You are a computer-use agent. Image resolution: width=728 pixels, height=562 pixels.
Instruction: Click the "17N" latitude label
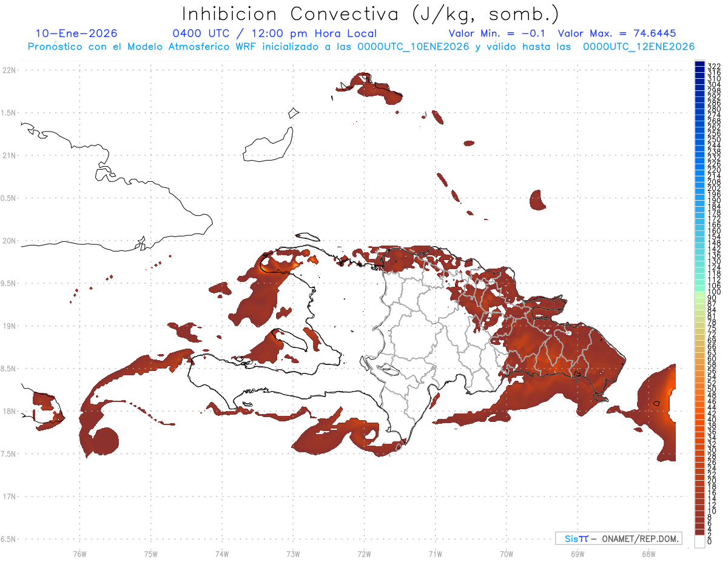pos(9,496)
